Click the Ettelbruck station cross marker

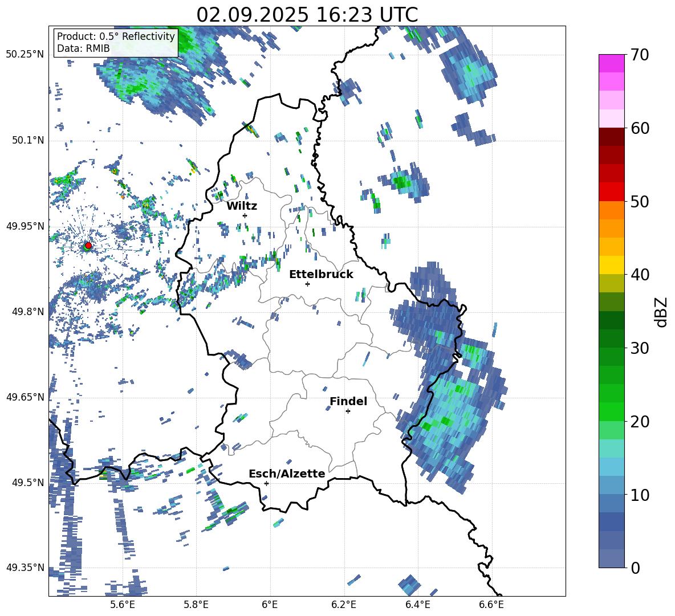coord(307,284)
